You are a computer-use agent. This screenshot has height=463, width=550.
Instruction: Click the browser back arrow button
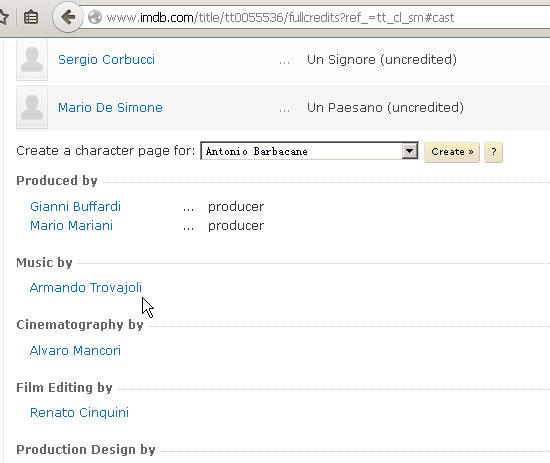tap(68, 17)
